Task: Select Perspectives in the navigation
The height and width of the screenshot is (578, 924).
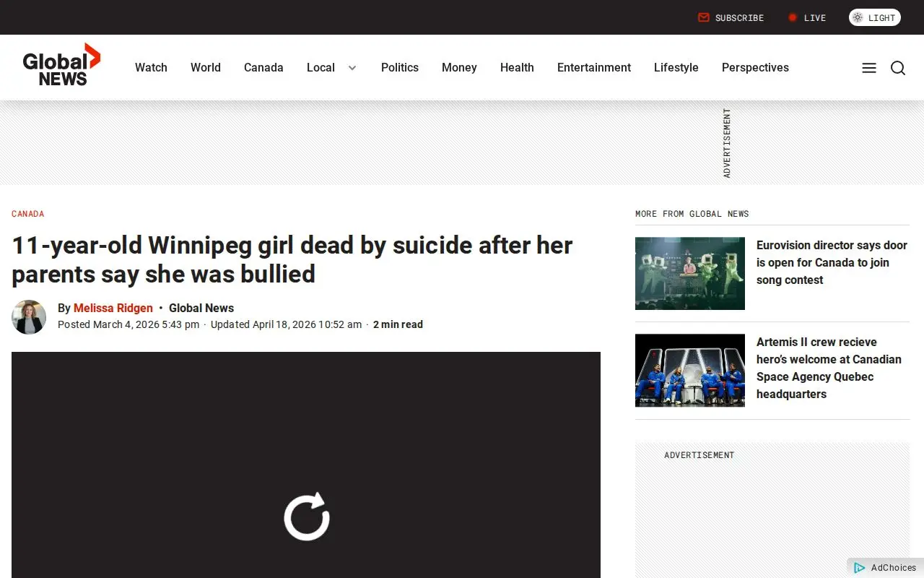Action: click(755, 67)
